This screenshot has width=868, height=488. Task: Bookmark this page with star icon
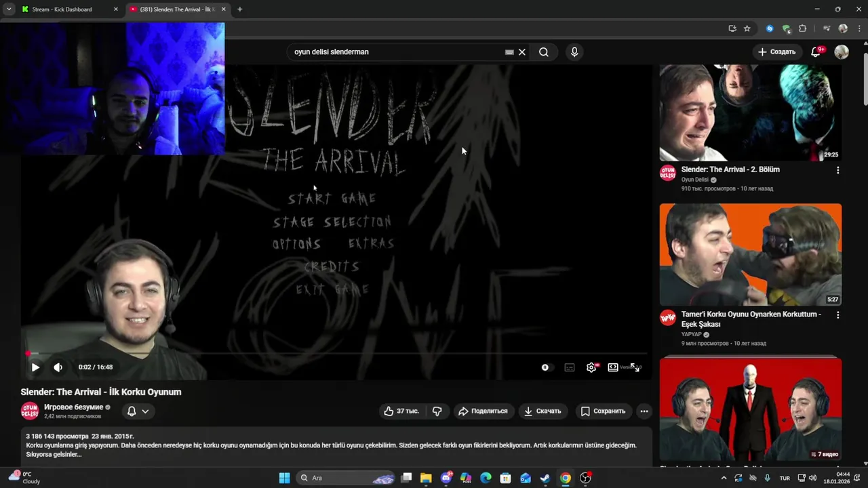point(747,28)
